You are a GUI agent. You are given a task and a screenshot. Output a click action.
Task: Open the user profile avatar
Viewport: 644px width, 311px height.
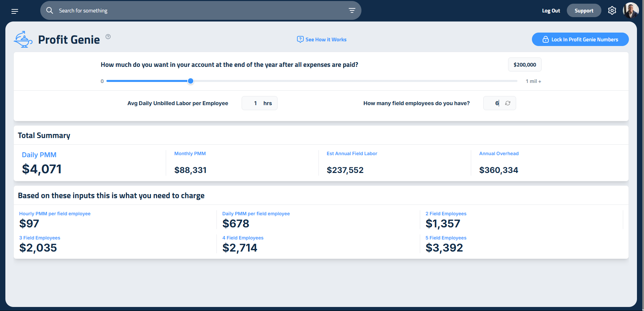click(x=630, y=11)
